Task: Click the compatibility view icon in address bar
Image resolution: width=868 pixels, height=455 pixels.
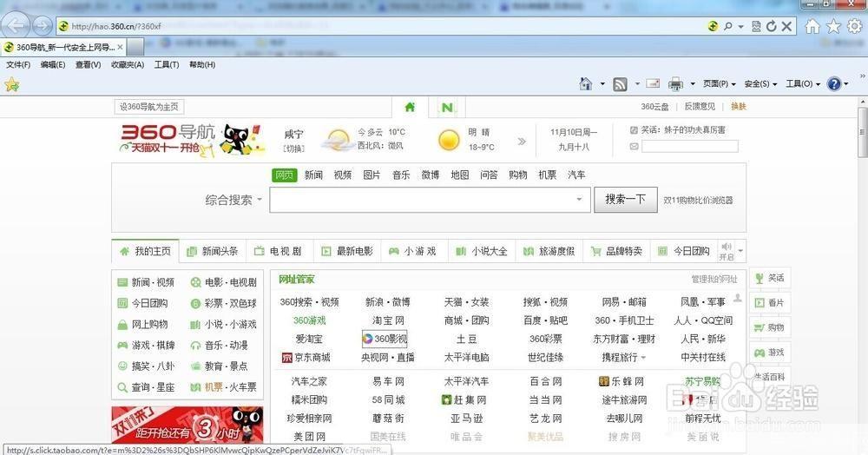Action: coord(756,26)
